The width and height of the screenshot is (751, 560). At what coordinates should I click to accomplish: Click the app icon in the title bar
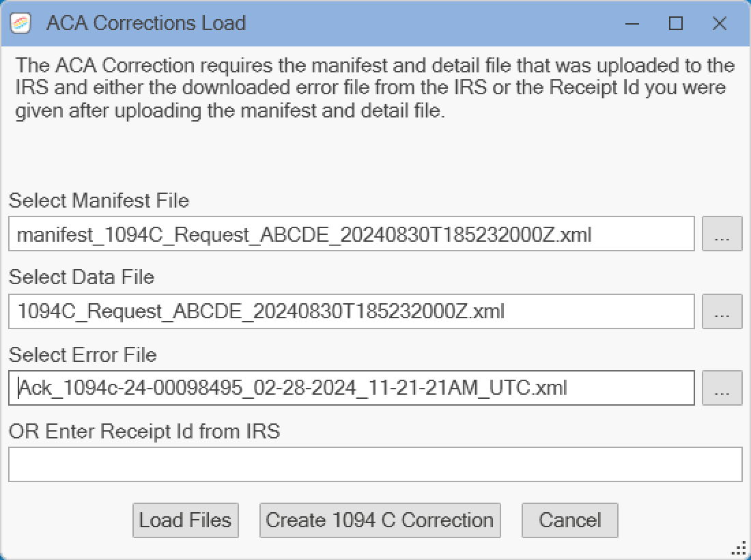point(20,23)
